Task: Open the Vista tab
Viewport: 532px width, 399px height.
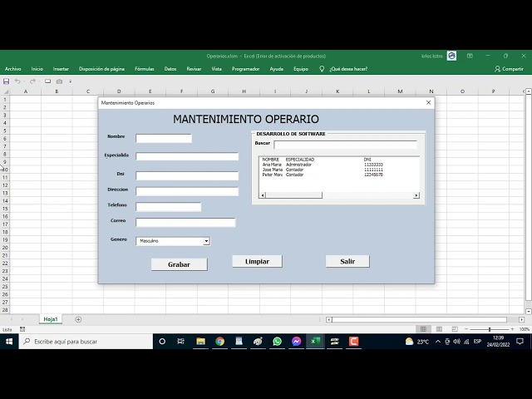Action: [216, 69]
